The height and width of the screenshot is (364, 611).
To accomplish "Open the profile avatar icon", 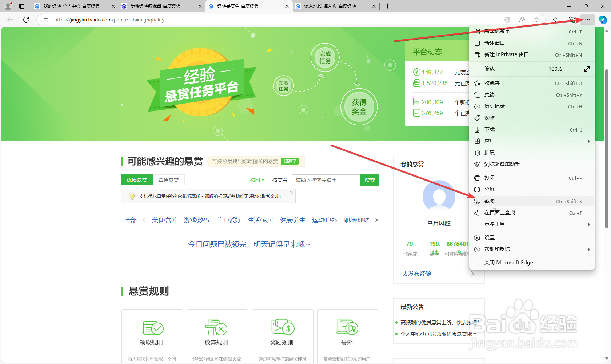I will point(8,6).
